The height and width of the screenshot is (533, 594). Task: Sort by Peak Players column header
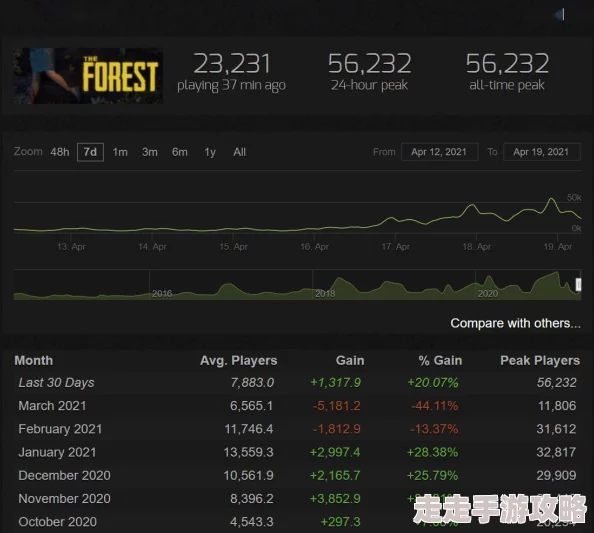[540, 360]
